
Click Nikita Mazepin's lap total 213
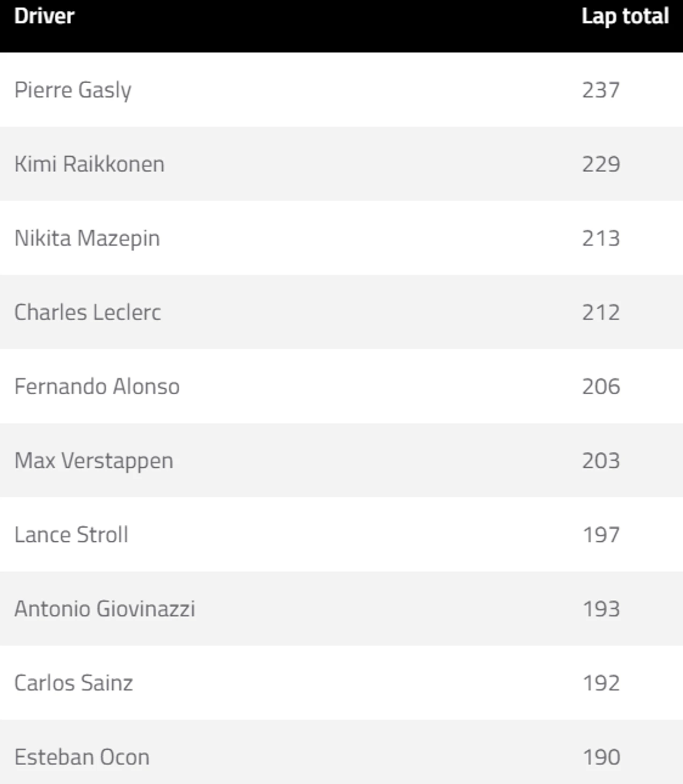pyautogui.click(x=601, y=238)
